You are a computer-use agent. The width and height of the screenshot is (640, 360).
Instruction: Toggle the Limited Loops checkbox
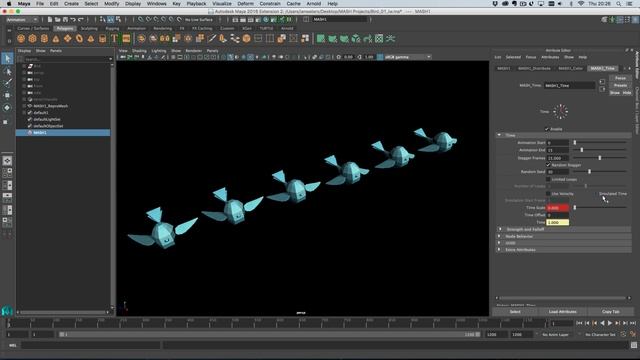548,179
